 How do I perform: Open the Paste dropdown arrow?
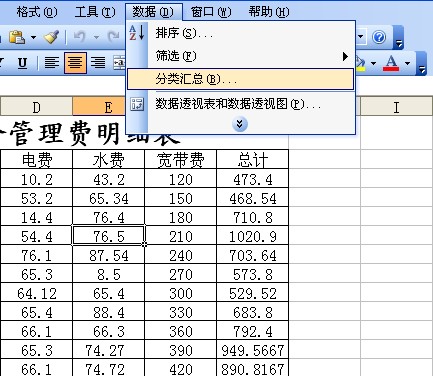(33, 37)
